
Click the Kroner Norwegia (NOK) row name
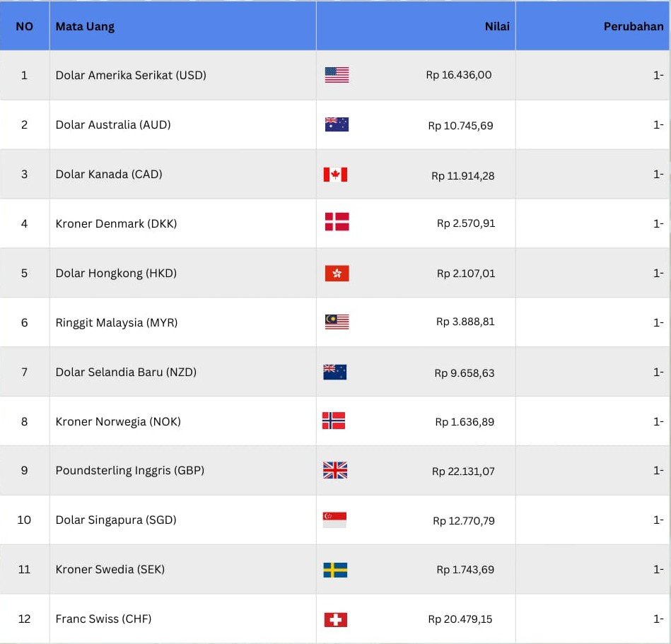point(118,421)
